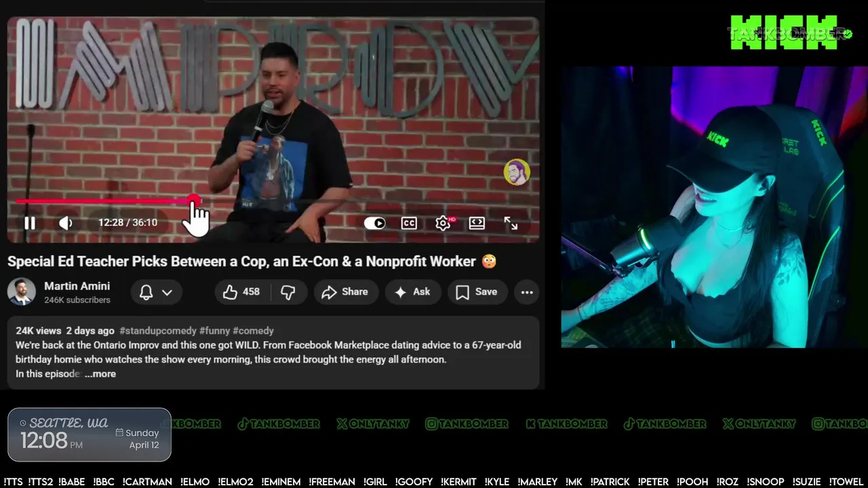Click the 12:28 / 36:10 time display
The width and height of the screenshot is (868, 488).
127,222
